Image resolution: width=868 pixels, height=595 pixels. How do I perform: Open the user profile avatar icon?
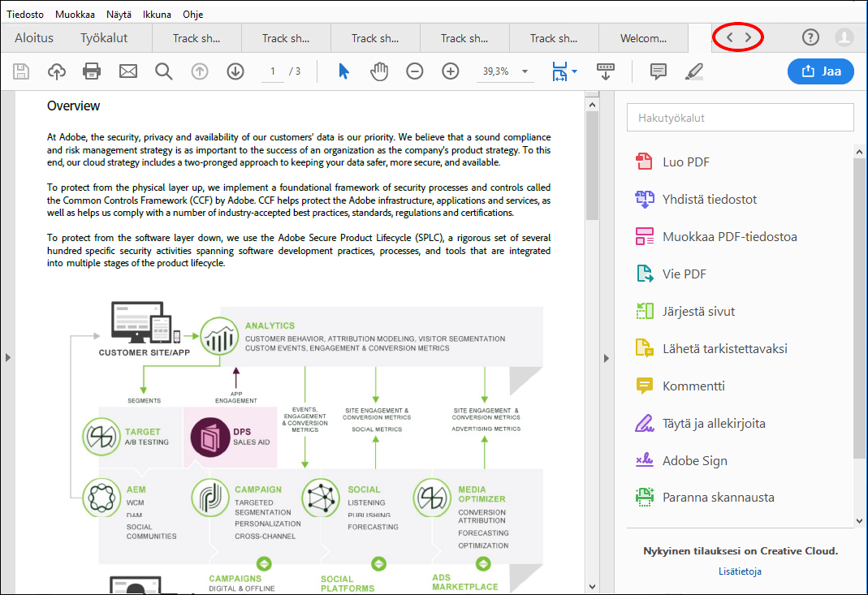click(844, 37)
